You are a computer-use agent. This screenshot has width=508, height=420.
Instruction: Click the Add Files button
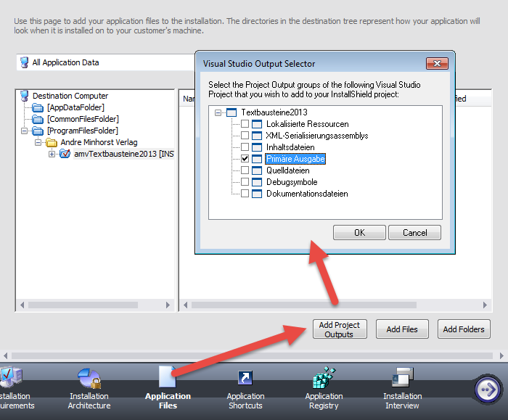coord(402,329)
